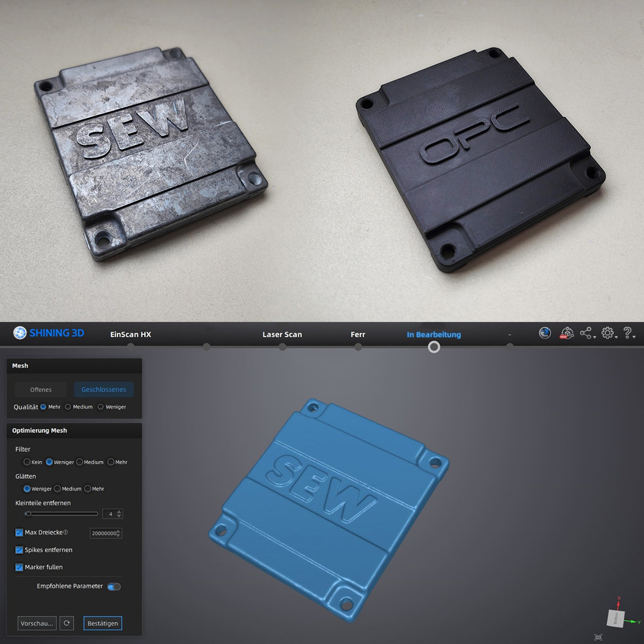Toggle the Marker fullen checkbox
644x644 pixels.
click(x=19, y=567)
